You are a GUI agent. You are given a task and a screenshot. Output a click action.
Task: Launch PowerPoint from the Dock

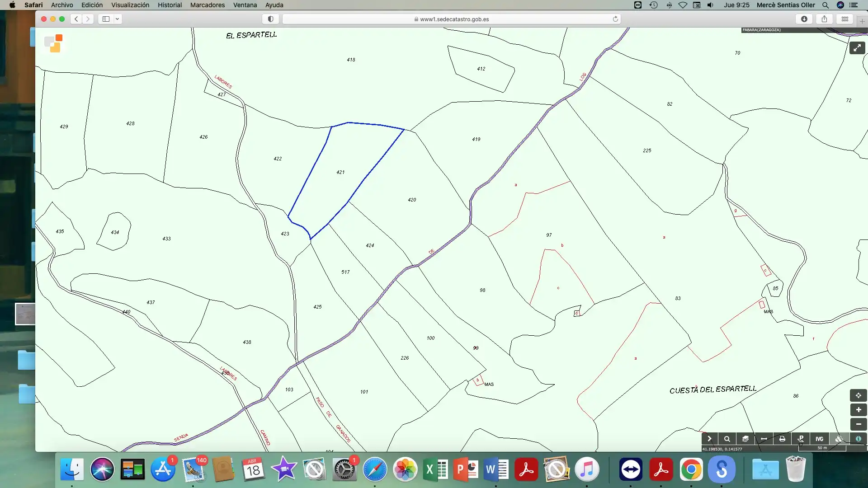coord(466,469)
